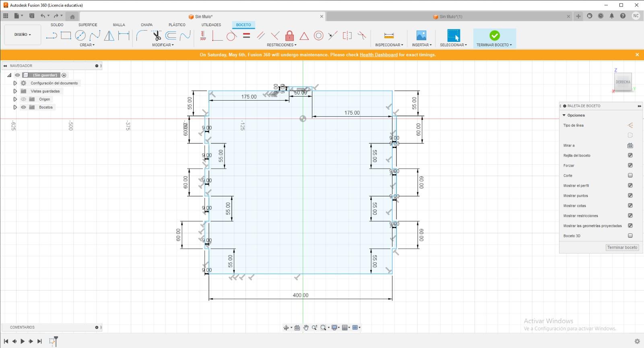Toggle Rejilla del boceto checkbox
The image size is (644, 348).
[630, 155]
